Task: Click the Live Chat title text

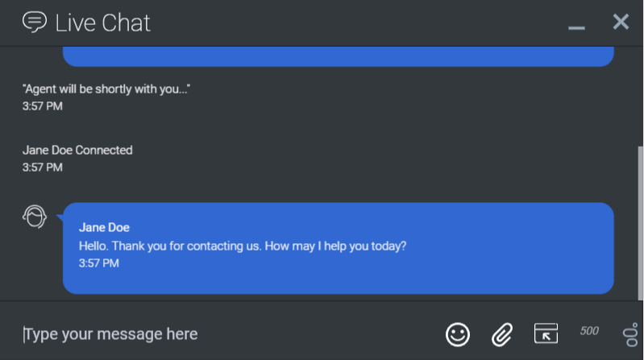Action: click(102, 23)
